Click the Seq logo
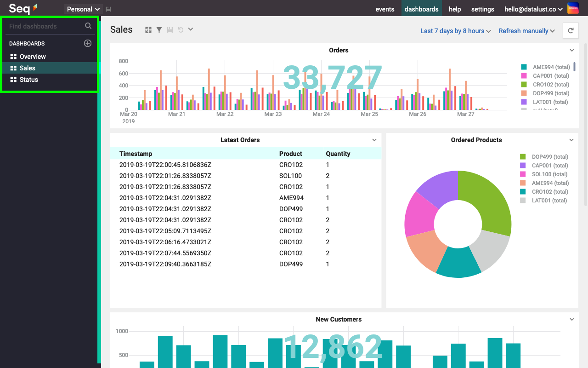 pyautogui.click(x=23, y=8)
